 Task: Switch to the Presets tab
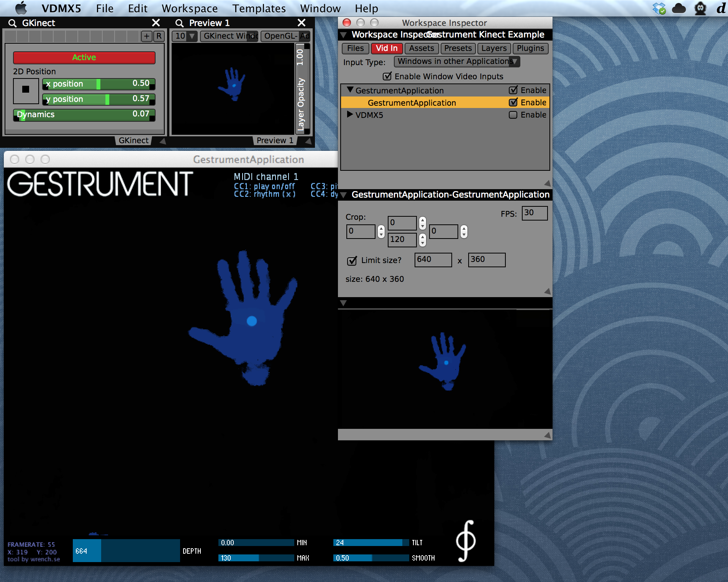coord(458,48)
